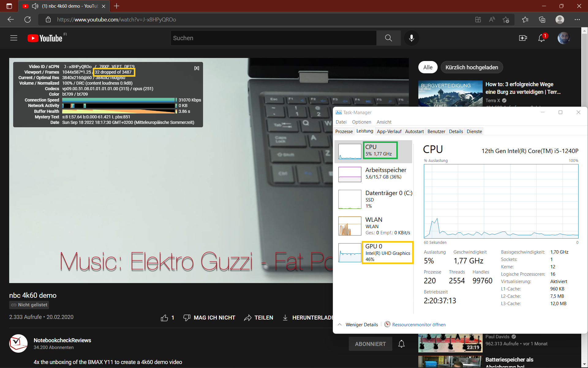
Task: Open a new browser tab
Action: pyautogui.click(x=117, y=6)
